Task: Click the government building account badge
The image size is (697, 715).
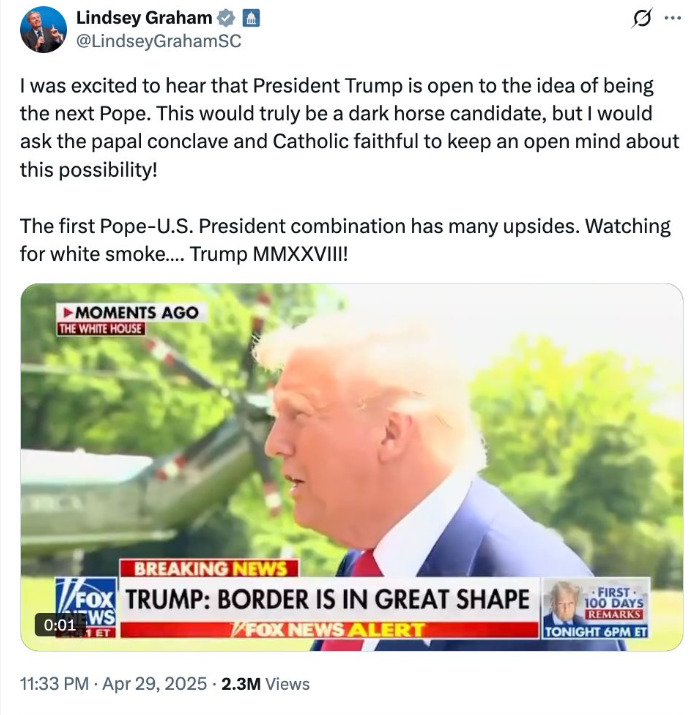Action: pyautogui.click(x=251, y=18)
